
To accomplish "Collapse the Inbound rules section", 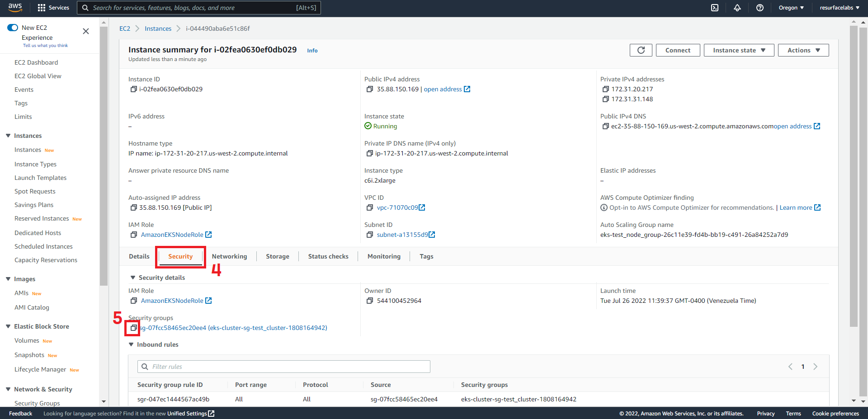I will pyautogui.click(x=131, y=344).
